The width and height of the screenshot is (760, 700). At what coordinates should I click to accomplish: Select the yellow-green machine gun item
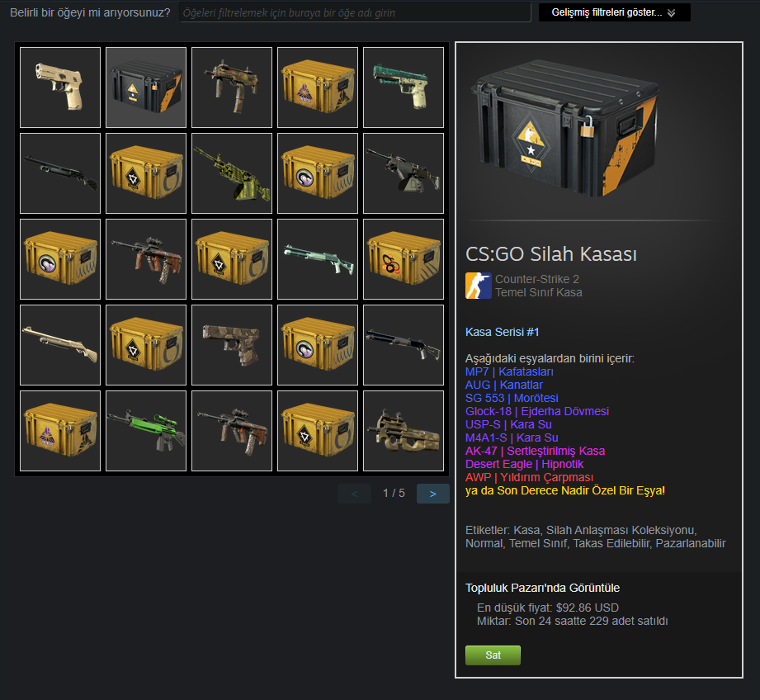232,173
